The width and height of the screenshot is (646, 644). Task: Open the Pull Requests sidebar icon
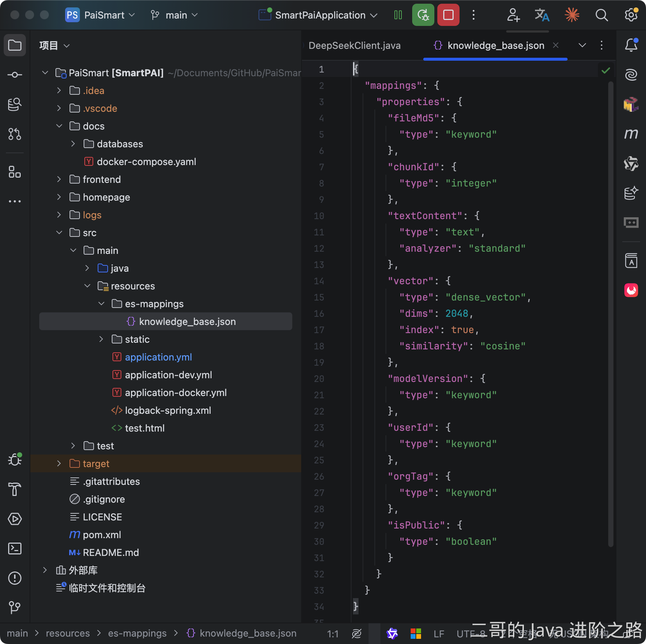(x=15, y=134)
